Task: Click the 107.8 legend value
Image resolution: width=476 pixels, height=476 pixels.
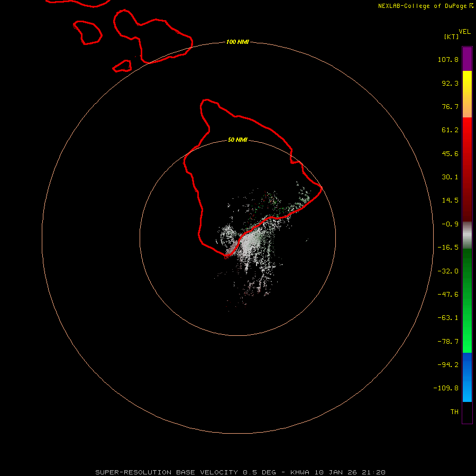Action: pos(448,59)
